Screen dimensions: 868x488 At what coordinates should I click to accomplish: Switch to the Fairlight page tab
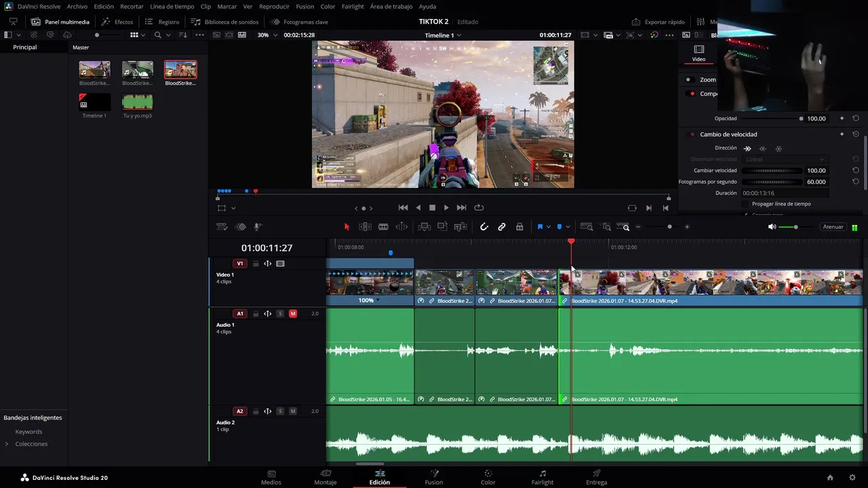(542, 477)
